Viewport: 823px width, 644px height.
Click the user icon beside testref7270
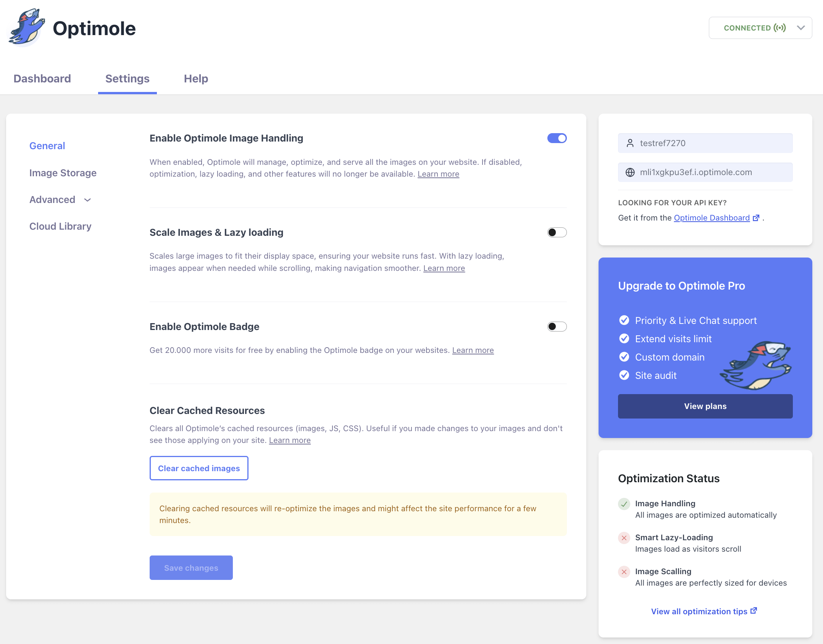(630, 143)
